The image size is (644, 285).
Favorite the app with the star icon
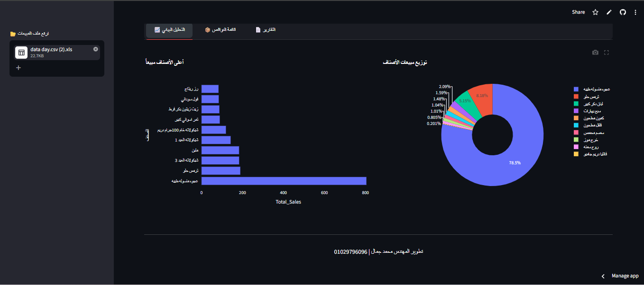tap(595, 12)
